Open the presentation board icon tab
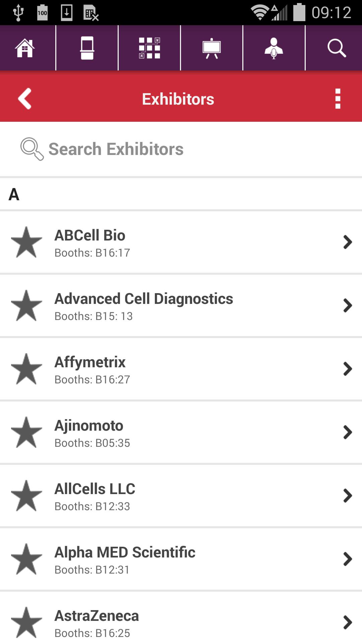The image size is (362, 644). point(212,48)
